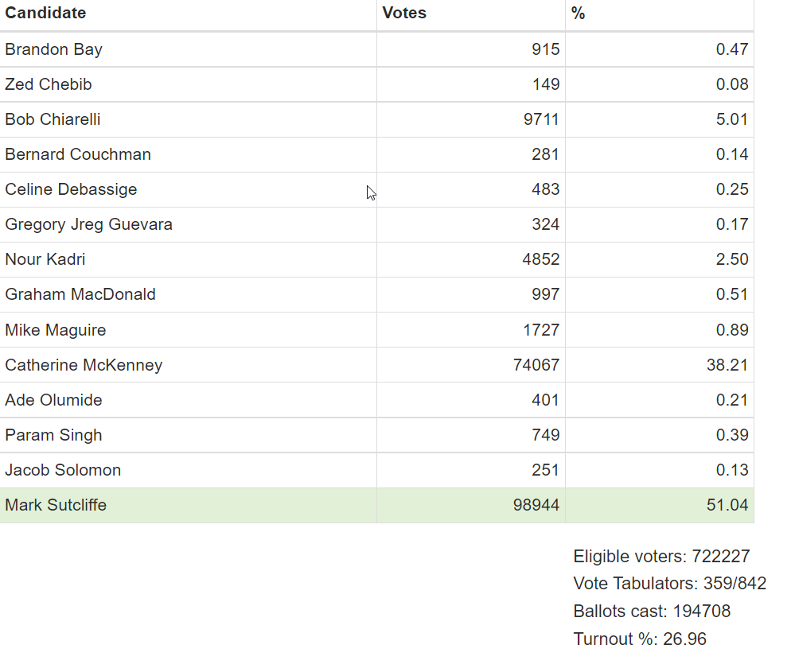Click the Eligible voters count text
The width and height of the screenshot is (791, 672).
[661, 557]
